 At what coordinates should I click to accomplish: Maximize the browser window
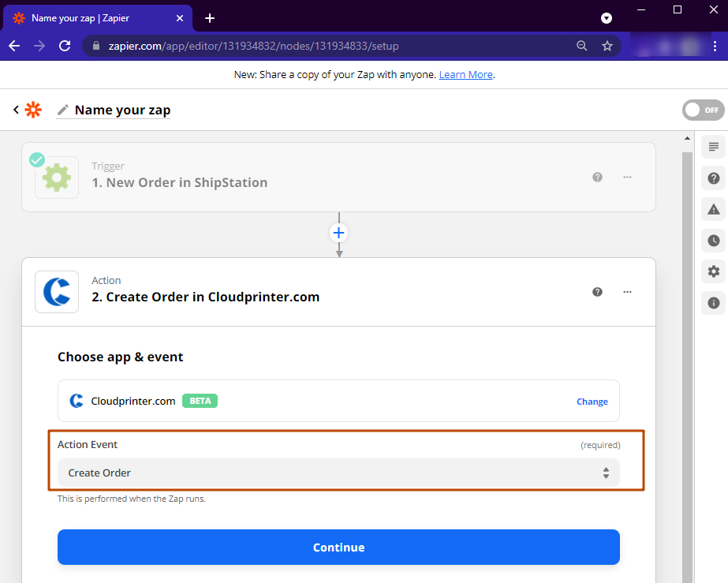678,9
